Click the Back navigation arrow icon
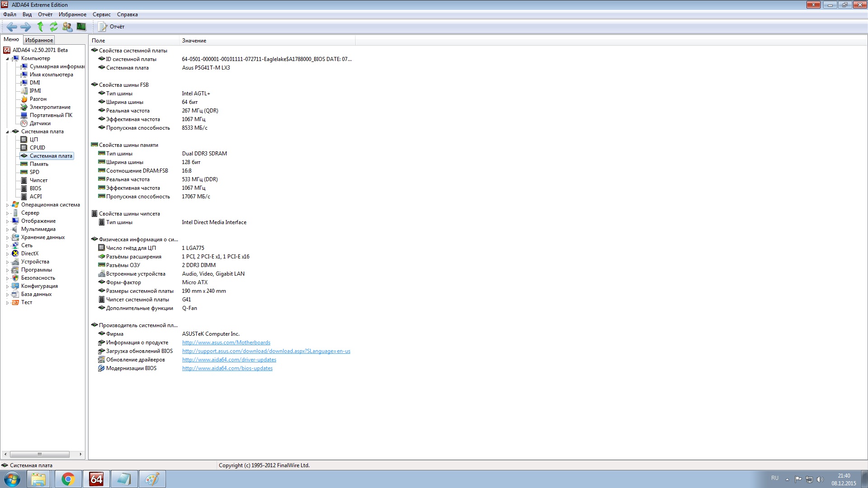The height and width of the screenshot is (488, 868). [12, 27]
